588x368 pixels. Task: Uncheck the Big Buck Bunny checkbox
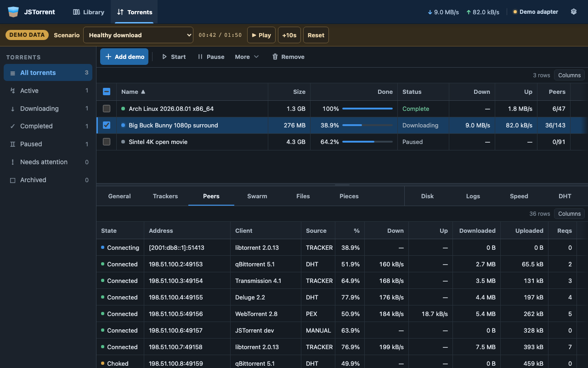107,125
